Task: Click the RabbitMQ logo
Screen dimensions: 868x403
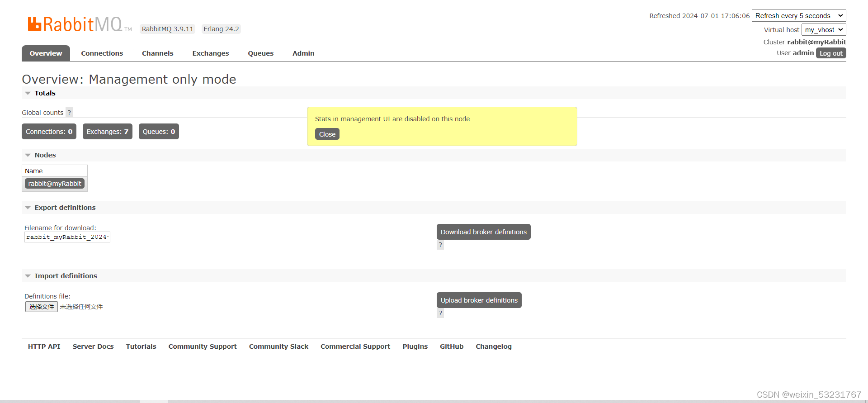Action: coord(80,24)
